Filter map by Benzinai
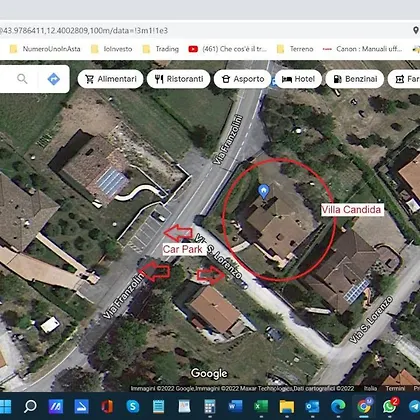Screen dimensions: 420x420 pyautogui.click(x=355, y=79)
